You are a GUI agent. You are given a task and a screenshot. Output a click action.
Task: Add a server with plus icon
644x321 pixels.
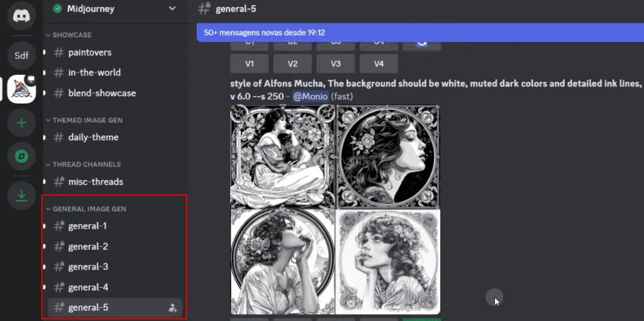pyautogui.click(x=21, y=122)
